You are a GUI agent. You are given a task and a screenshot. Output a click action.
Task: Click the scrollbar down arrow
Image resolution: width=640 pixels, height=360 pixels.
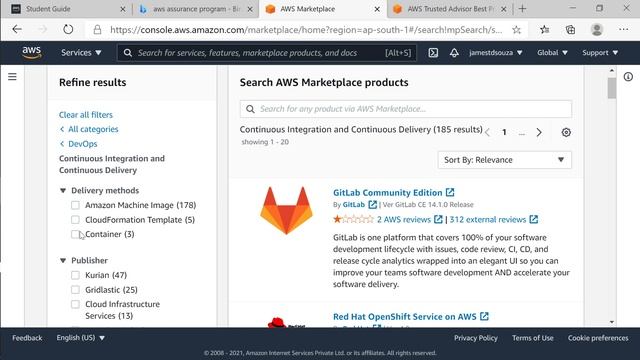point(611,322)
